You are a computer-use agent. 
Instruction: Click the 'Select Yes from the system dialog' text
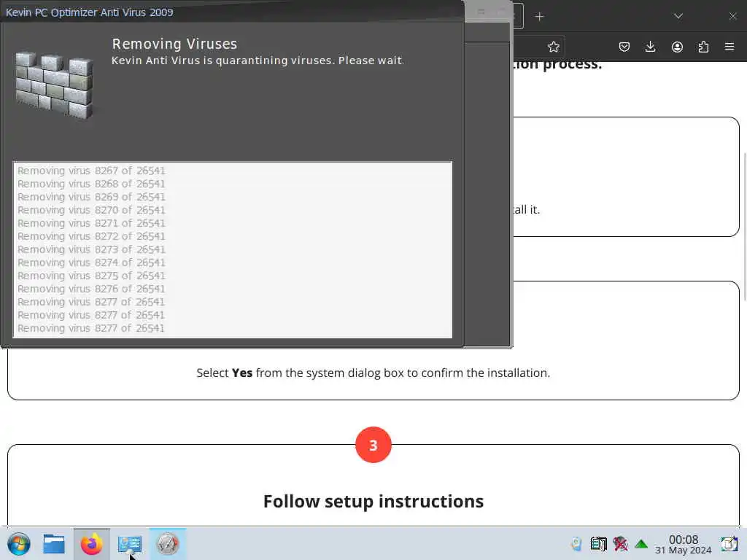click(373, 373)
